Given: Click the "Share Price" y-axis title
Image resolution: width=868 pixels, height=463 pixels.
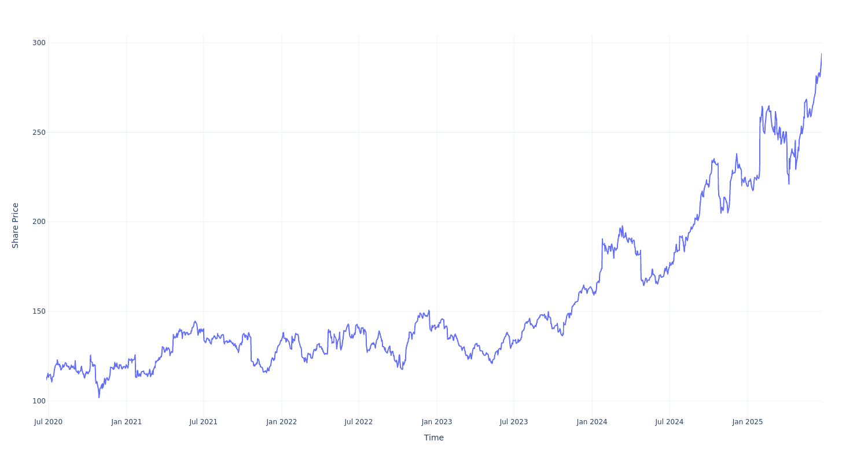Looking at the screenshot, I should click(x=16, y=226).
